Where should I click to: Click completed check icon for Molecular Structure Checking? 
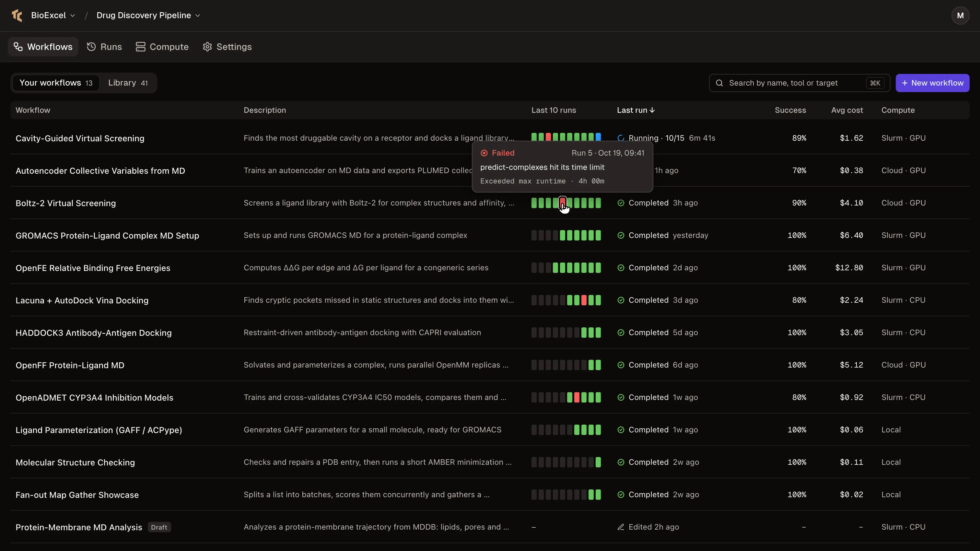621,462
